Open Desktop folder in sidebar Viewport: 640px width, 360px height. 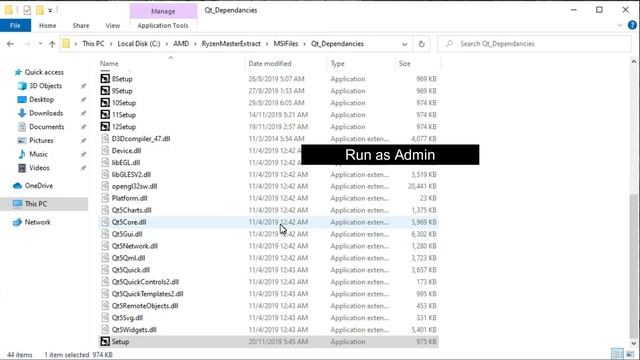[41, 100]
